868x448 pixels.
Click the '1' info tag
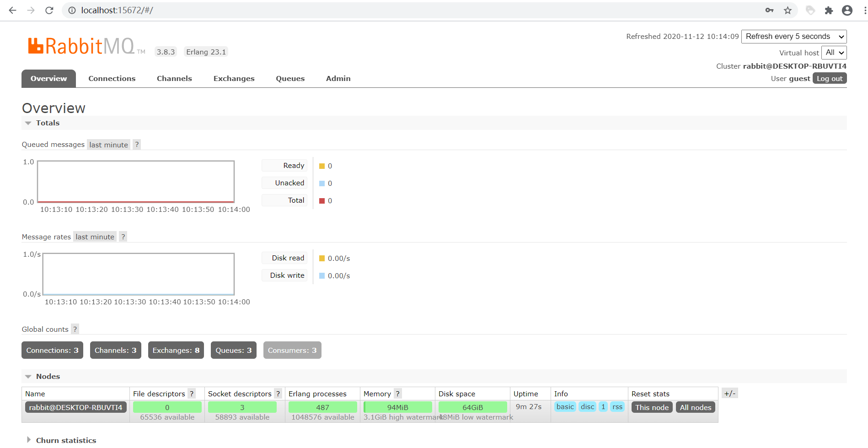click(603, 407)
